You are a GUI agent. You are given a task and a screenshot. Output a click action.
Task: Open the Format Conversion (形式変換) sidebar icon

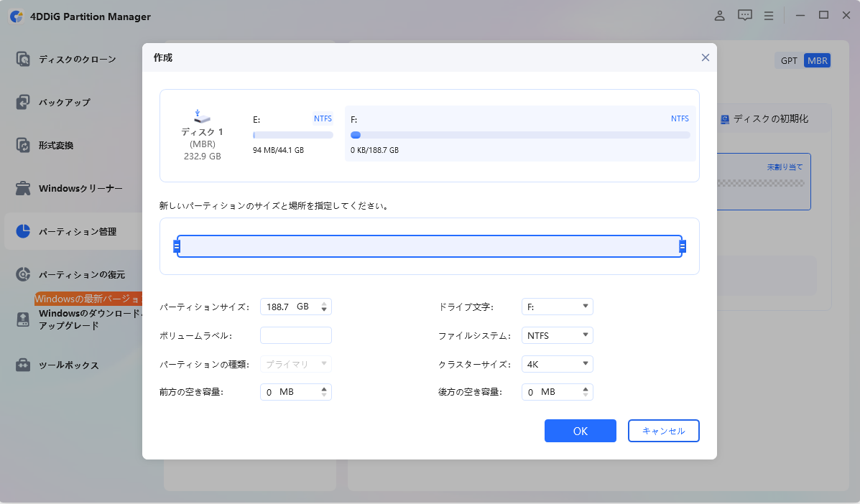click(23, 145)
